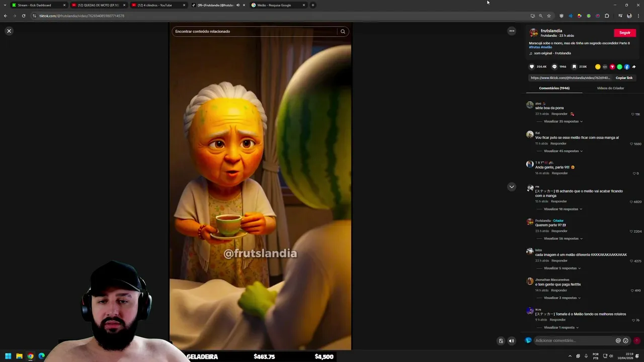Switch to Melão - Pesquisa Google tab
The height and width of the screenshot is (362, 644).
279,5
